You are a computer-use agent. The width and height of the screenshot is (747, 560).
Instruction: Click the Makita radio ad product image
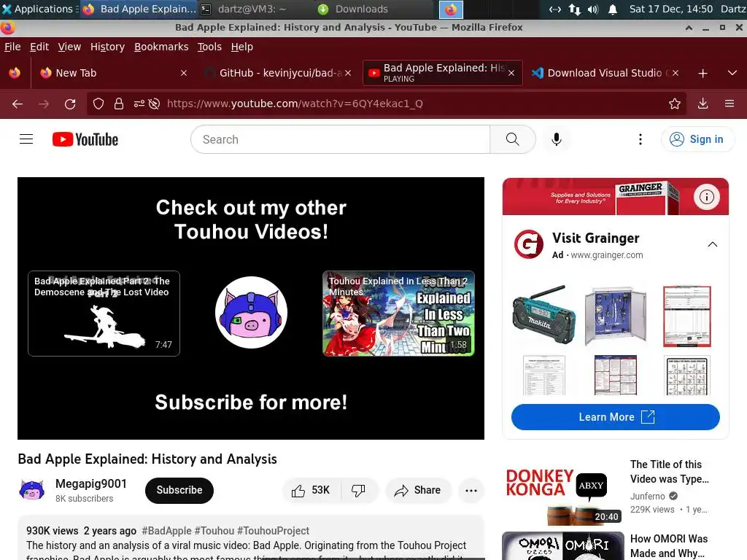click(x=544, y=315)
